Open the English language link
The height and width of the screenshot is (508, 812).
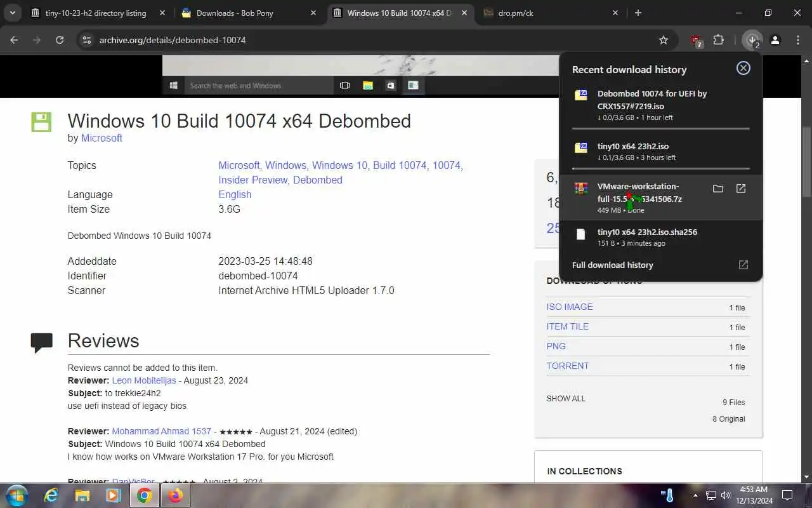pyautogui.click(x=235, y=194)
